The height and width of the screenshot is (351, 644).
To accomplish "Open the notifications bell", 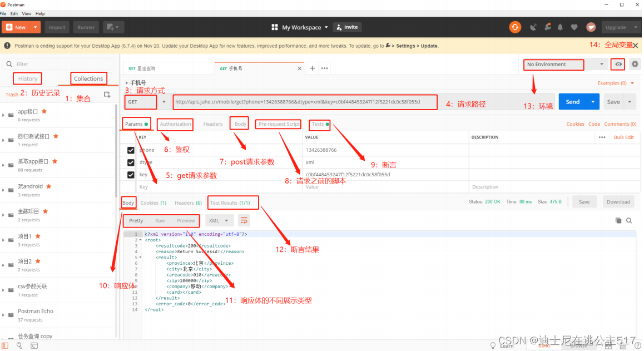I will click(x=560, y=27).
